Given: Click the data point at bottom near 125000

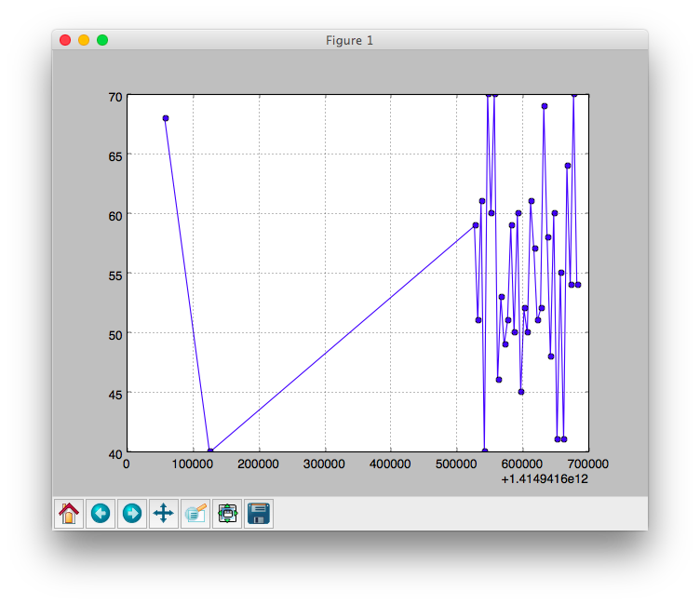Looking at the screenshot, I should click(x=210, y=450).
